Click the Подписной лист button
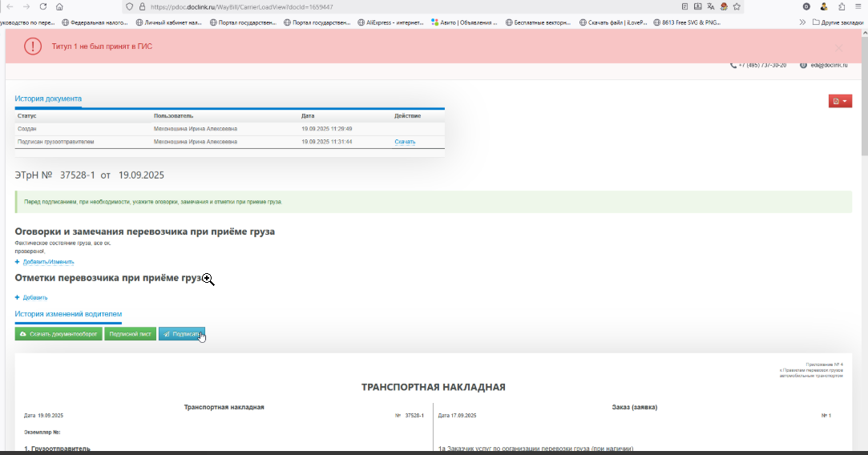868x455 pixels. pos(130,334)
